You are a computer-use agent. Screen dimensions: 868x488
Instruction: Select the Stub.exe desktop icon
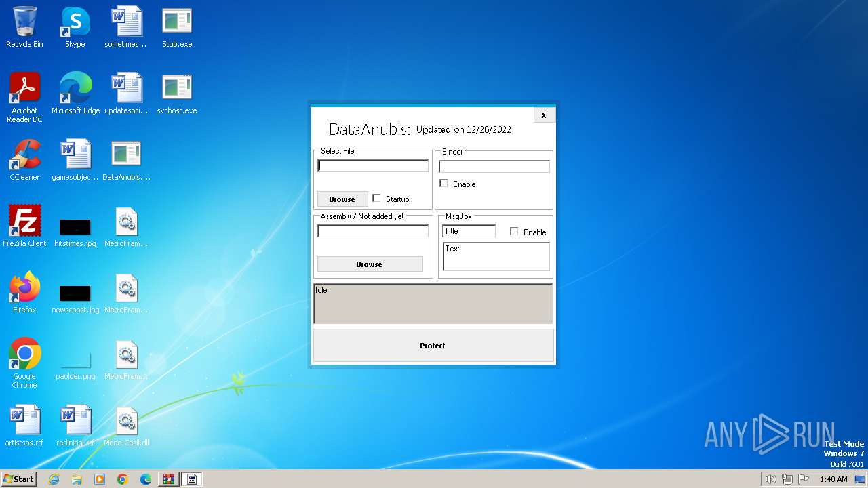177,27
